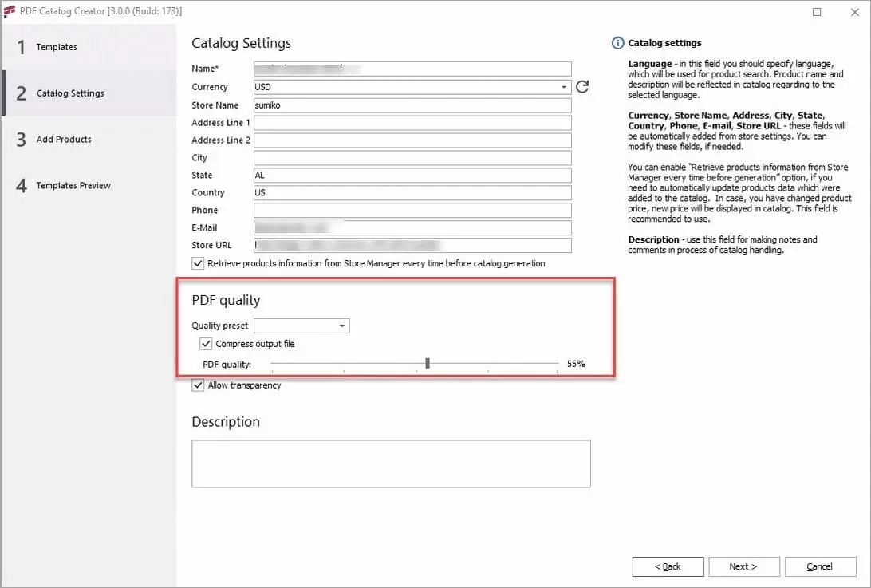Click the PDF quality slider handle
The height and width of the screenshot is (588, 871).
pos(428,364)
